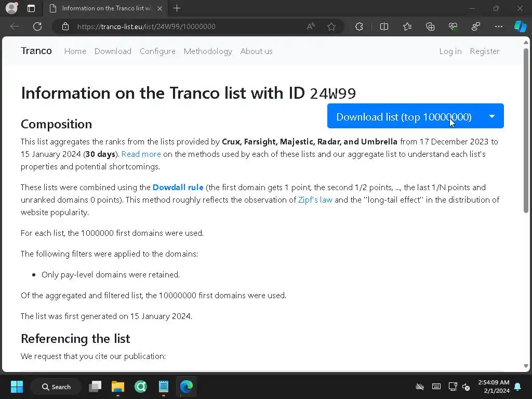Open the notepad app on taskbar
The image size is (532, 399).
[164, 387]
